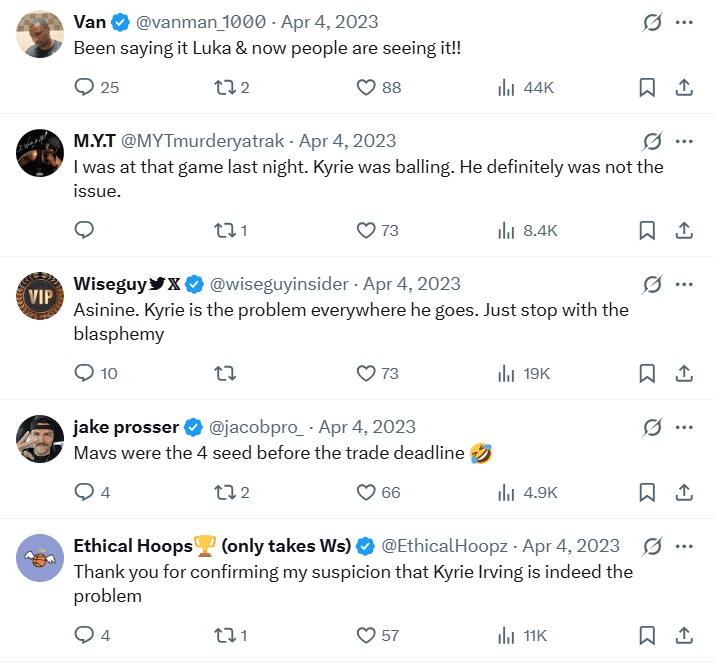The height and width of the screenshot is (668, 714).
Task: Reply to Ethical Hoops' tweet
Action: point(85,636)
